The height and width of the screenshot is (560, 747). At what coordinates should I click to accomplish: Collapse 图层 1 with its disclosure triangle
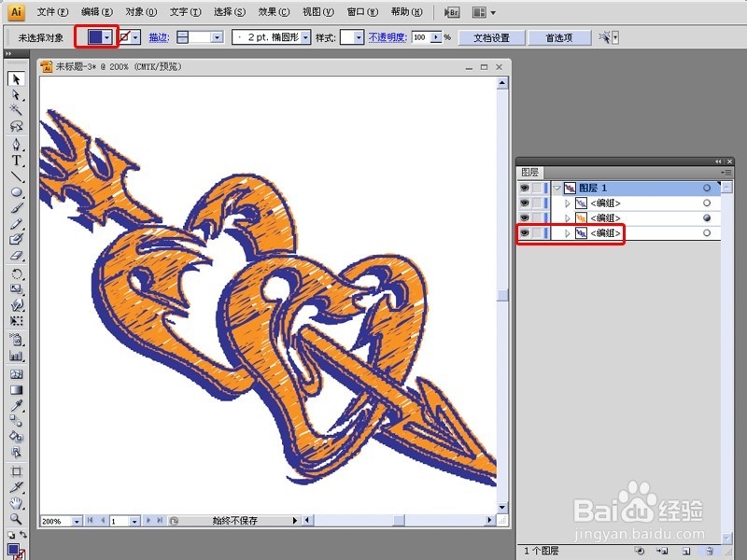(x=557, y=189)
